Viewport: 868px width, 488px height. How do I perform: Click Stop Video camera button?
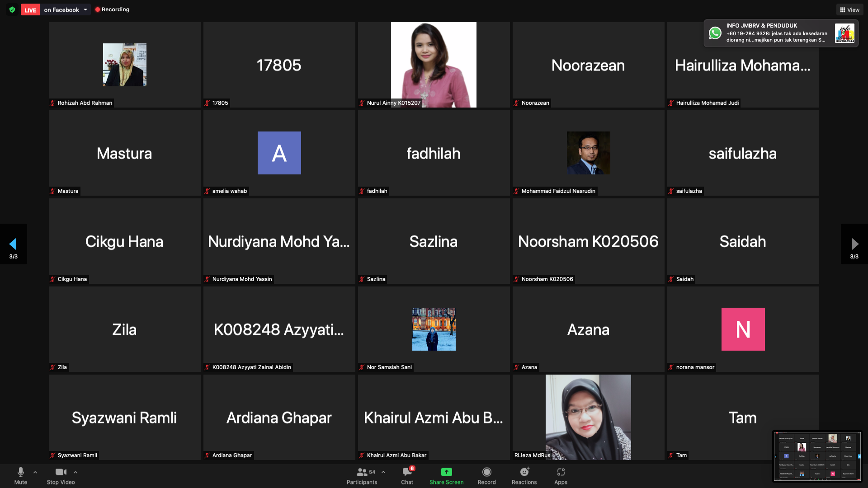tap(61, 476)
